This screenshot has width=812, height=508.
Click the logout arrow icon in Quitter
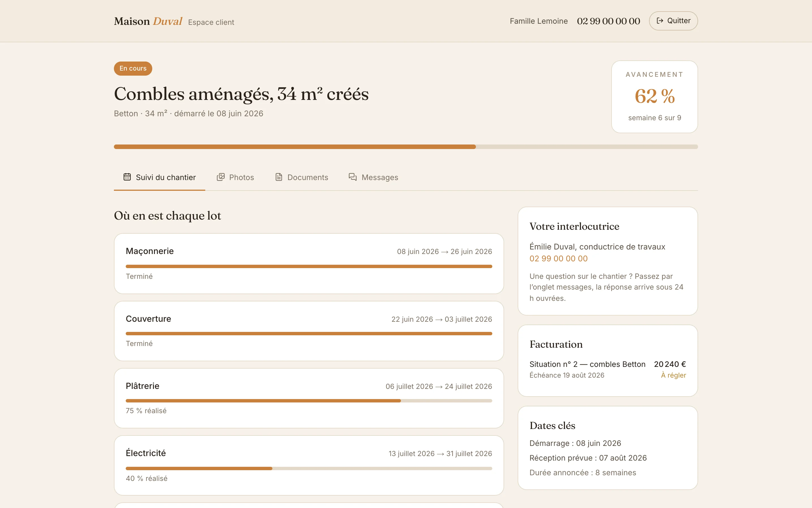coord(660,21)
